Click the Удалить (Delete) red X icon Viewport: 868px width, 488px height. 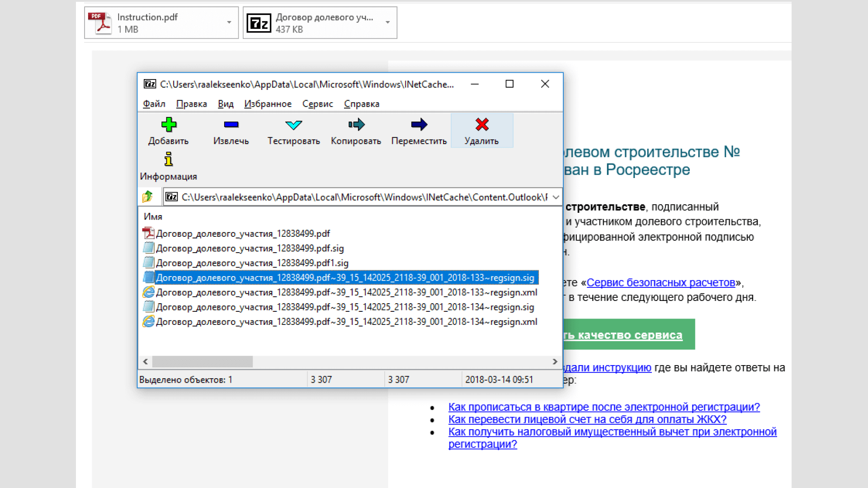pyautogui.click(x=482, y=124)
